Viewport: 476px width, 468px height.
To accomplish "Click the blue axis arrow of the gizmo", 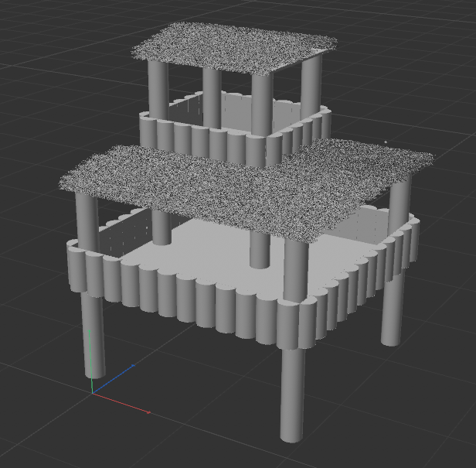I will (x=114, y=378).
